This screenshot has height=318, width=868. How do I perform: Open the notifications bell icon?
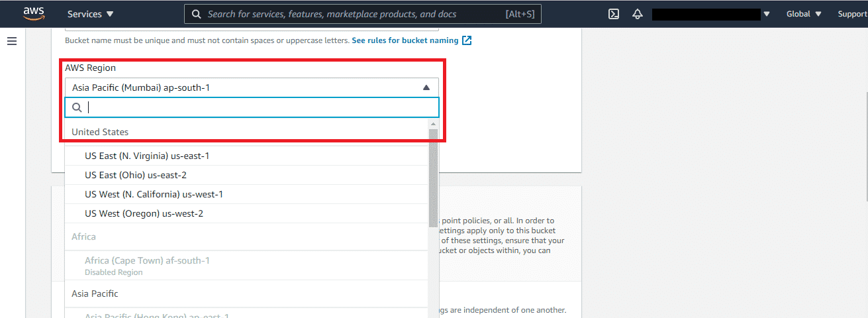[638, 14]
